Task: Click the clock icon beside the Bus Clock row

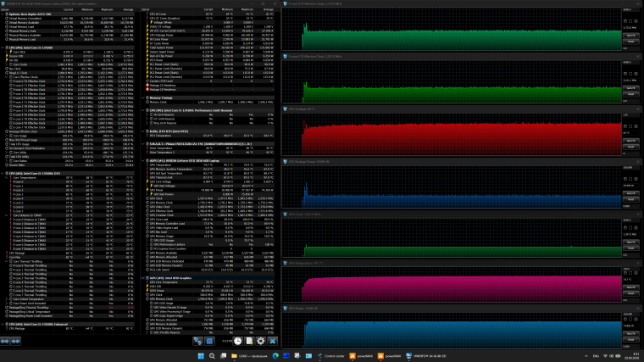Action: tap(7, 69)
